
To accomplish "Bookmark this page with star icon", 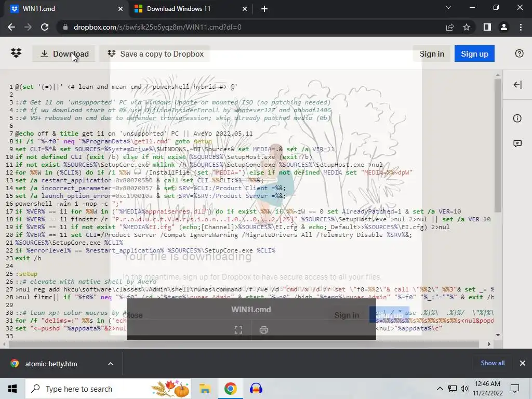I will coord(467,27).
